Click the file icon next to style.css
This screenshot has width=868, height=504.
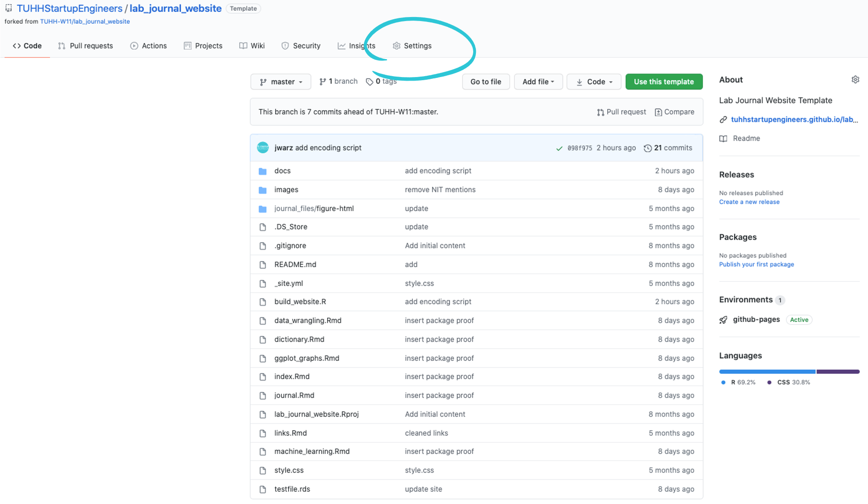point(263,470)
